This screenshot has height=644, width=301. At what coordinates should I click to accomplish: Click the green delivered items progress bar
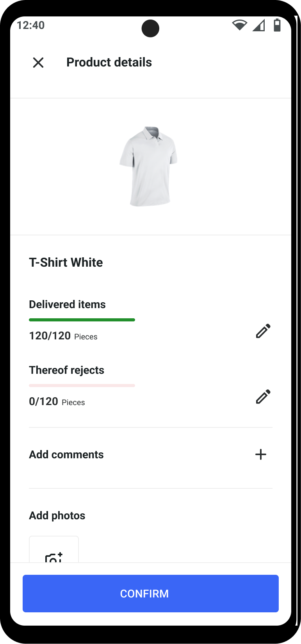[82, 320]
